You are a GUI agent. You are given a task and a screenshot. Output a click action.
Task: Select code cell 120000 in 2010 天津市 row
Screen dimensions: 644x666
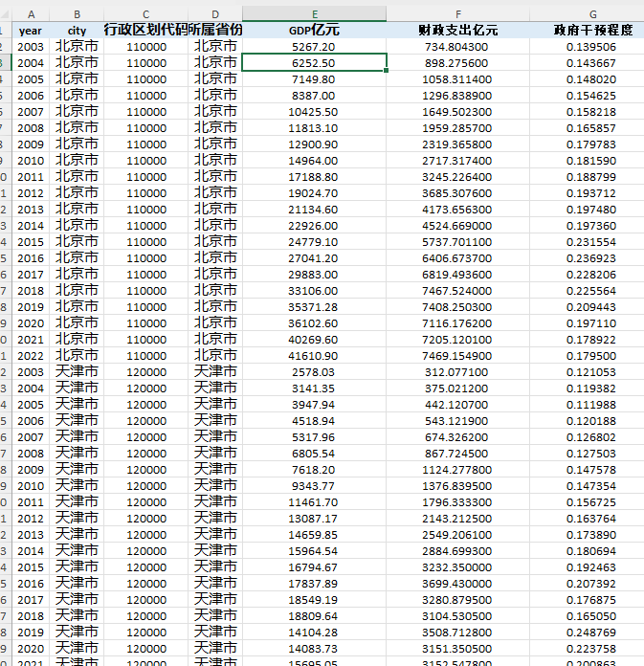(145, 486)
